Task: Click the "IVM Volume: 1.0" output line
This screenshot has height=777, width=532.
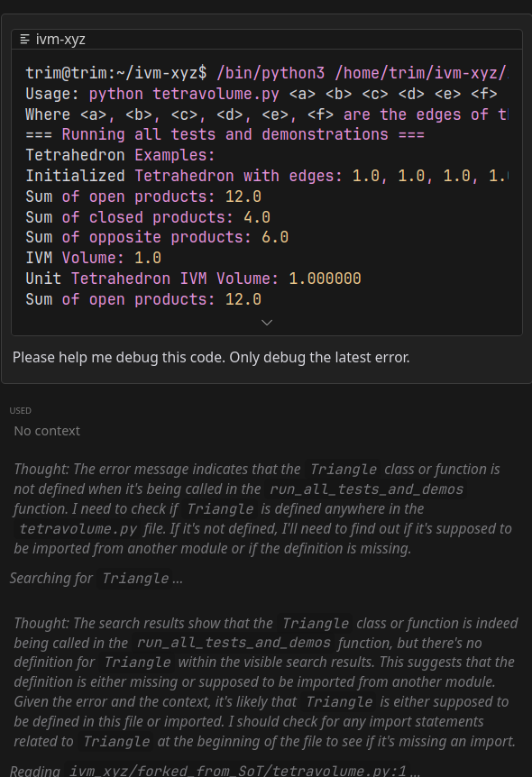Action: pos(93,258)
